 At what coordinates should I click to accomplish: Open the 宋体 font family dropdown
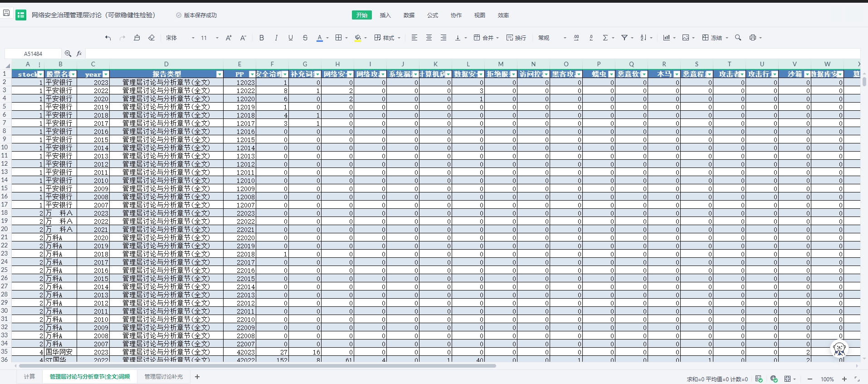point(180,38)
